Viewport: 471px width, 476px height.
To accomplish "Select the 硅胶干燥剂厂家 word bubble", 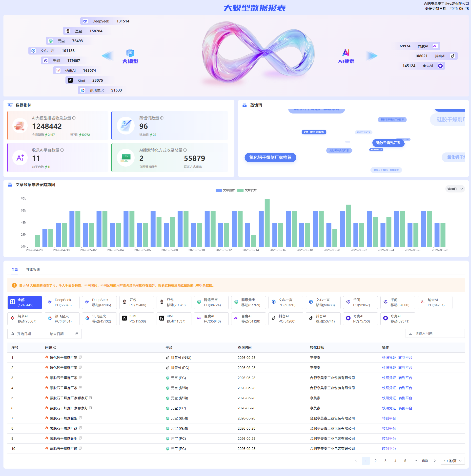I will [x=388, y=143].
